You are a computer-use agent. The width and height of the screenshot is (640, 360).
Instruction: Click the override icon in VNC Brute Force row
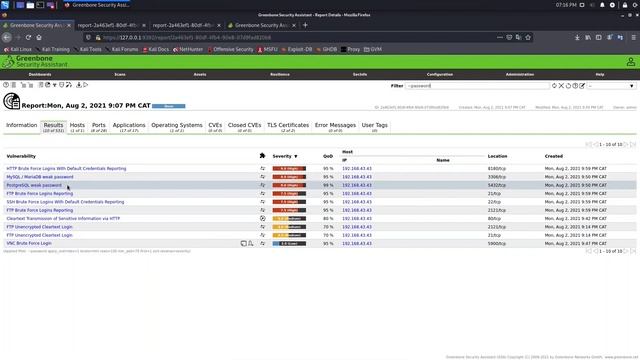click(x=251, y=243)
